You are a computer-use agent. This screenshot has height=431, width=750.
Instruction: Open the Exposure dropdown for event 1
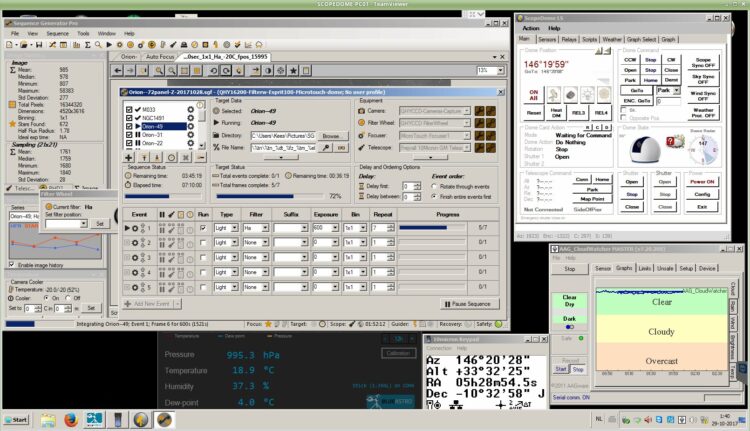(x=335, y=228)
